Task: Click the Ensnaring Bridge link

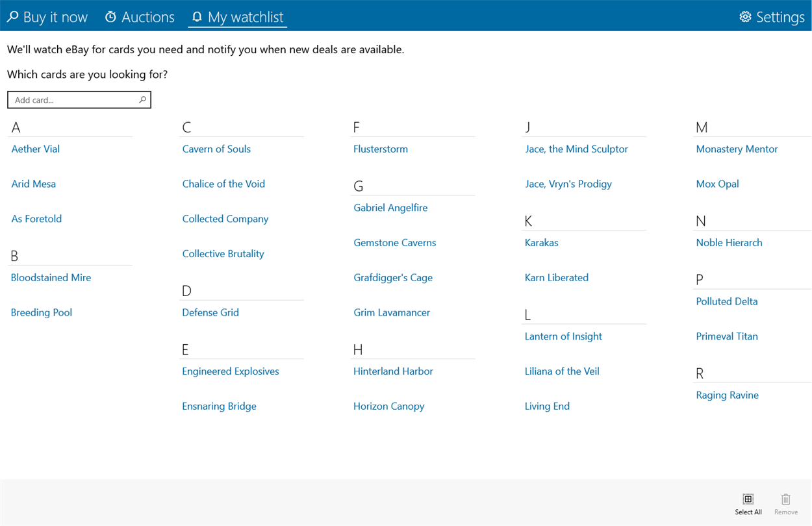Action: (x=219, y=407)
